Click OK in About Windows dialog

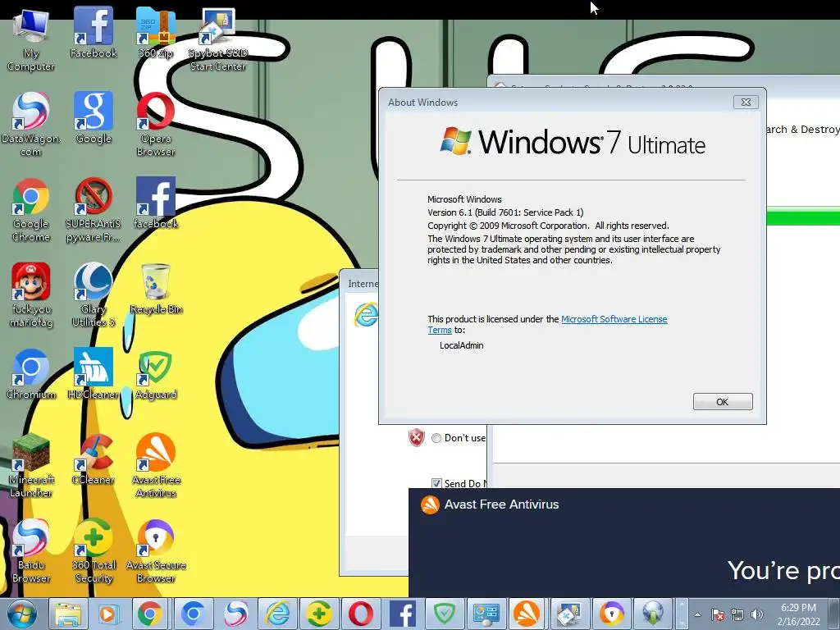[723, 402]
